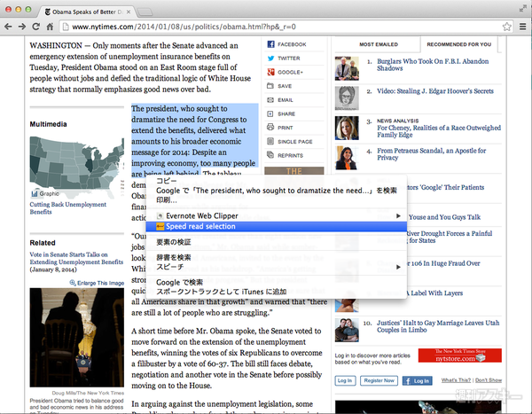Open Vote in Senate Starts Talks link
Viewport: 532px width, 414px height.
pyautogui.click(x=76, y=258)
